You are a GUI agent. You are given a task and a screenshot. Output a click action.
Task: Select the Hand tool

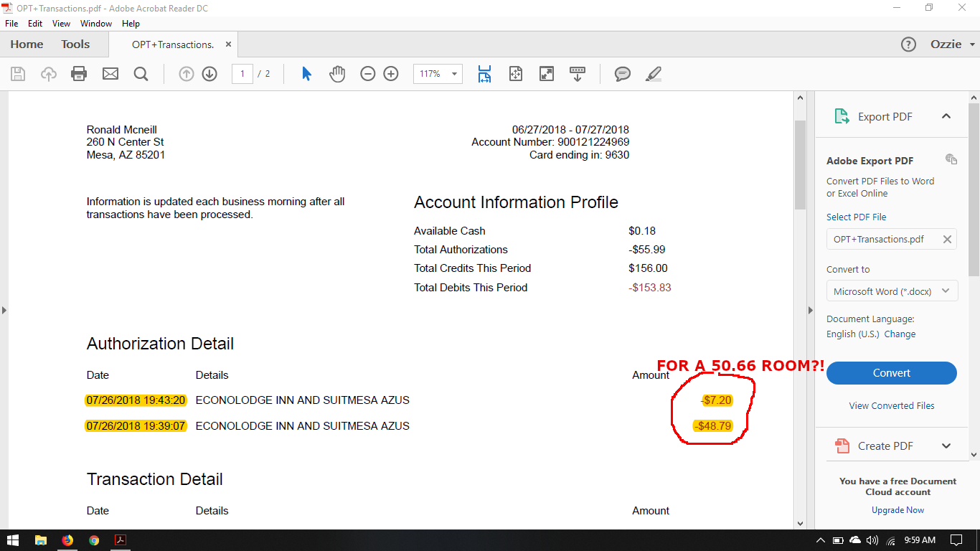[336, 73]
